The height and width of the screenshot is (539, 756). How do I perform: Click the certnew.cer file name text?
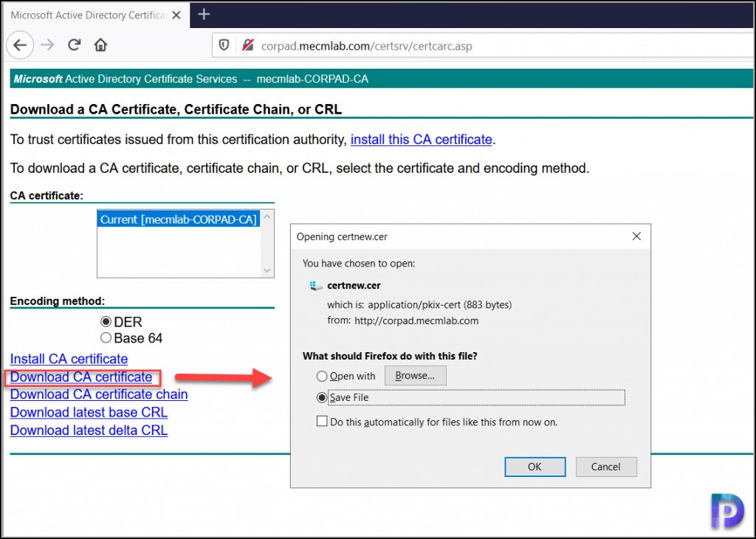[354, 286]
